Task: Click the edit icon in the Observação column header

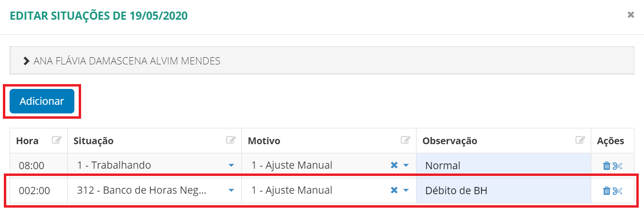Action: (580, 140)
